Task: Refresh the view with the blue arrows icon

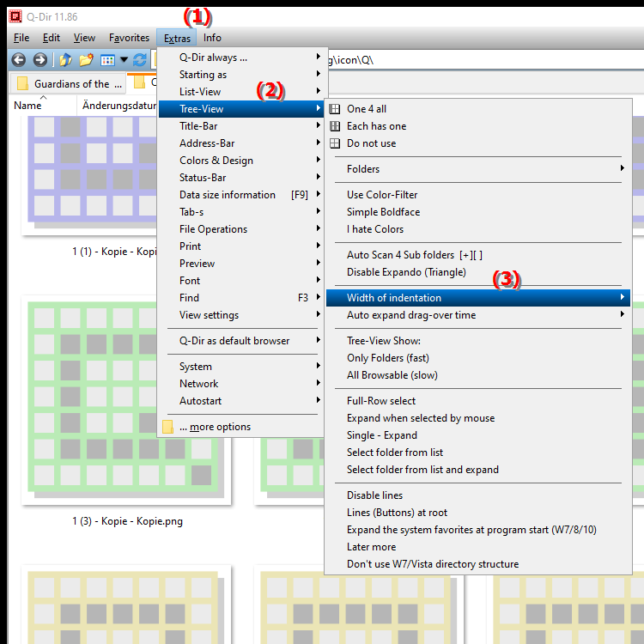Action: click(140, 60)
